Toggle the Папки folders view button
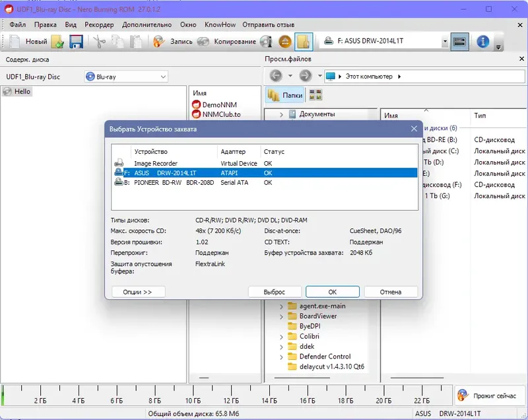Screen dimensions: 528x420 [x=285, y=95]
